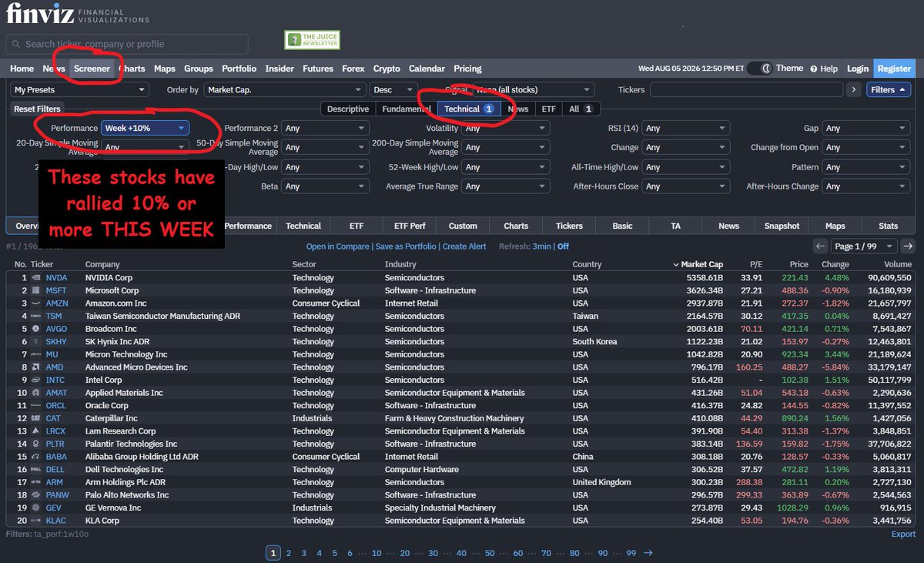Screen dimensions: 924x563
Task: Select the Snapshot view tab
Action: 782,226
